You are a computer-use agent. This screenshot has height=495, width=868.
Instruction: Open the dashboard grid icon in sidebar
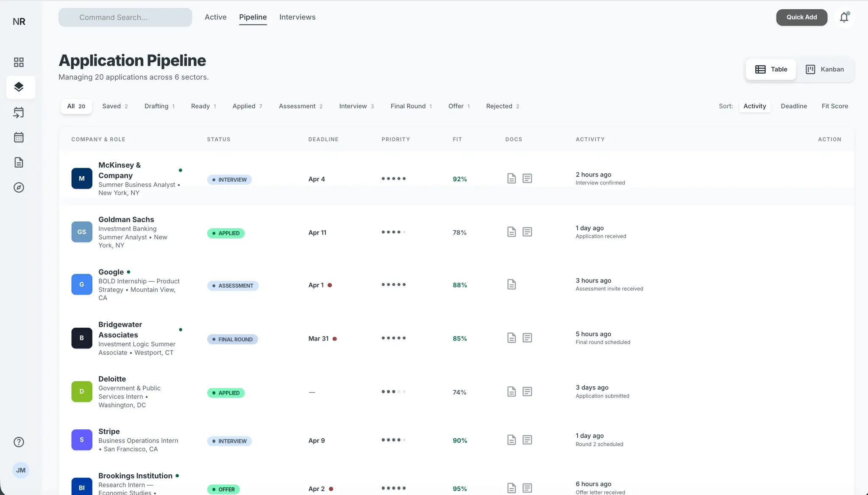pyautogui.click(x=19, y=62)
